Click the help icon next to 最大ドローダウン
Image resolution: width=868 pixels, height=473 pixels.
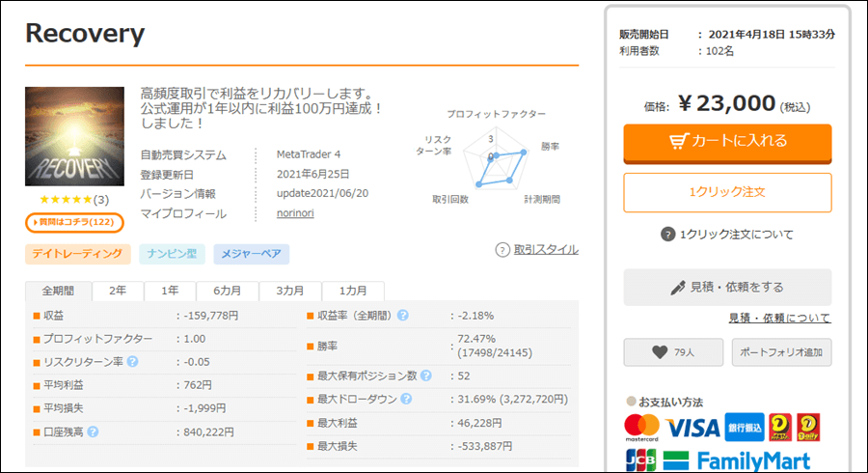click(x=406, y=399)
